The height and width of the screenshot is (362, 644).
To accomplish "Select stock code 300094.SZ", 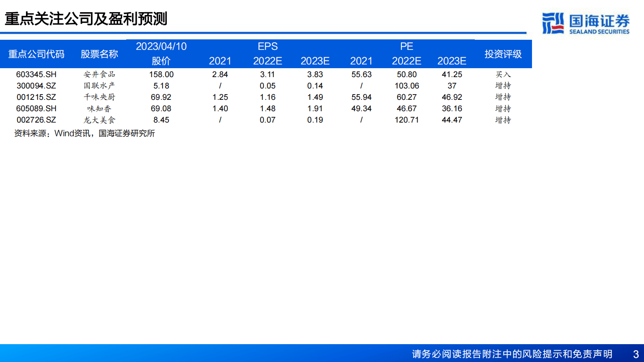I will coord(36,86).
